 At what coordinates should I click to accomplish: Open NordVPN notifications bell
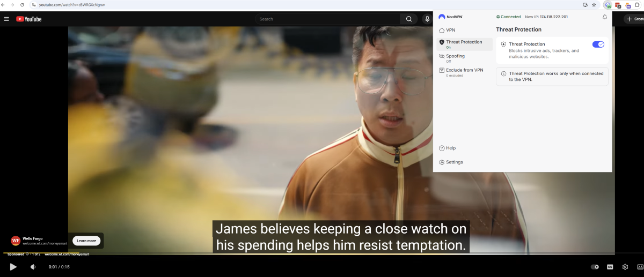point(605,17)
